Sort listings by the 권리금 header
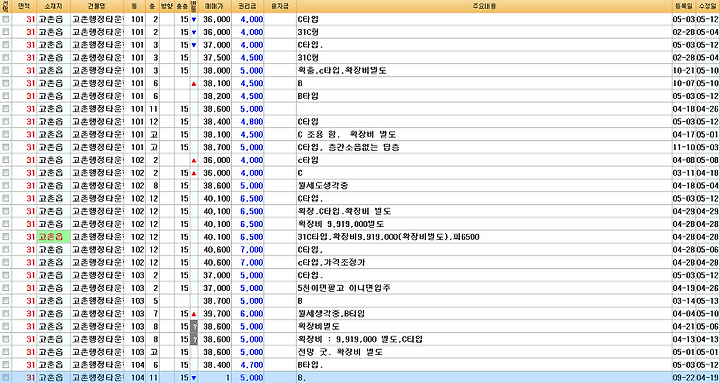The width and height of the screenshot is (720, 383). pyautogui.click(x=248, y=6)
